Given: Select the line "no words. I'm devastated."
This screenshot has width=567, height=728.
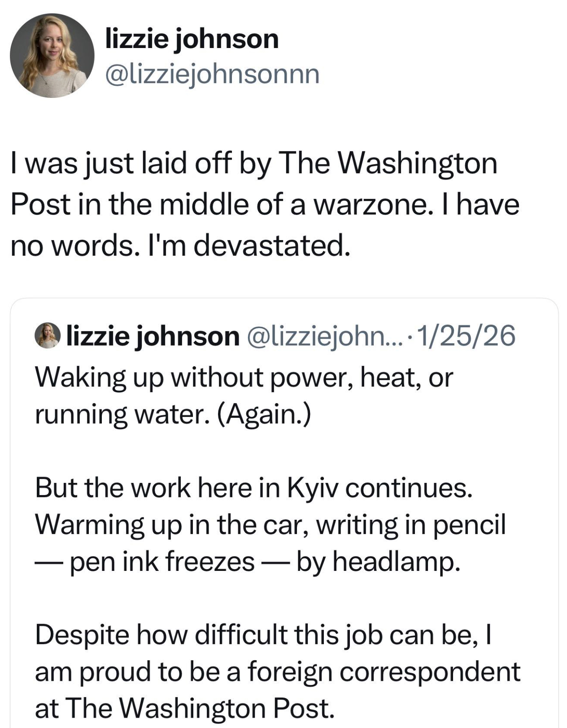Looking at the screenshot, I should (x=179, y=246).
